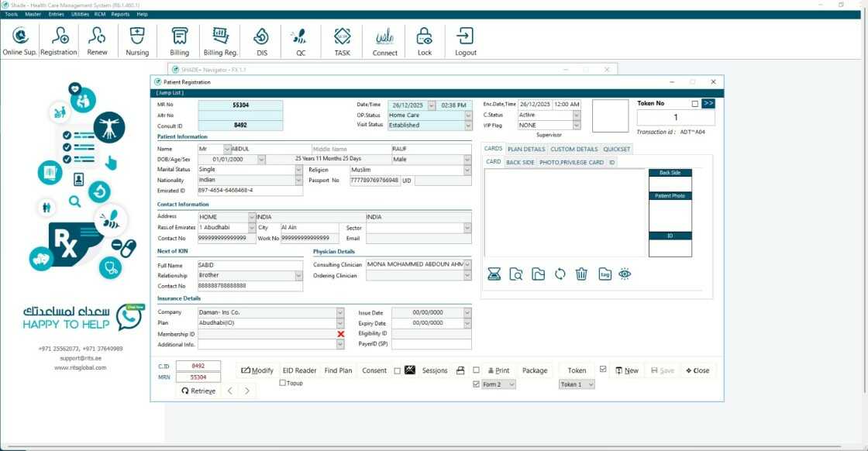Screen dimensions: 868x451
Task: Uncheck the checkbox right of Token button
Action: [603, 369]
